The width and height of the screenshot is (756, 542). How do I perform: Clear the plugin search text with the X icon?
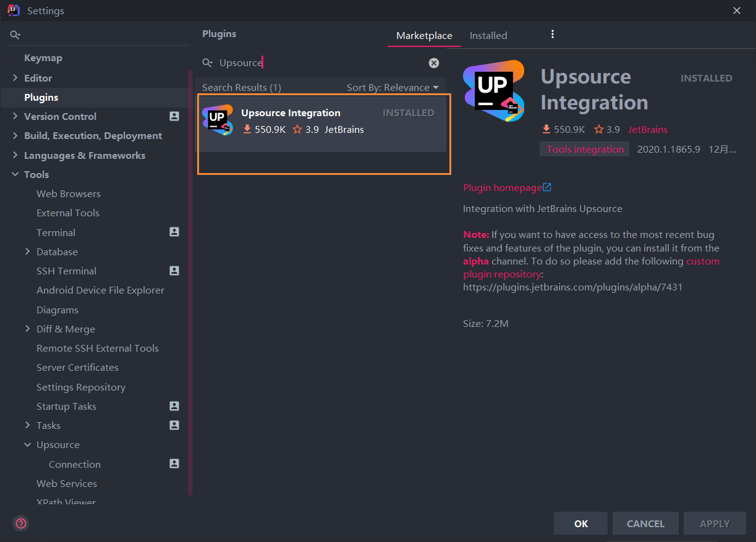pyautogui.click(x=434, y=63)
